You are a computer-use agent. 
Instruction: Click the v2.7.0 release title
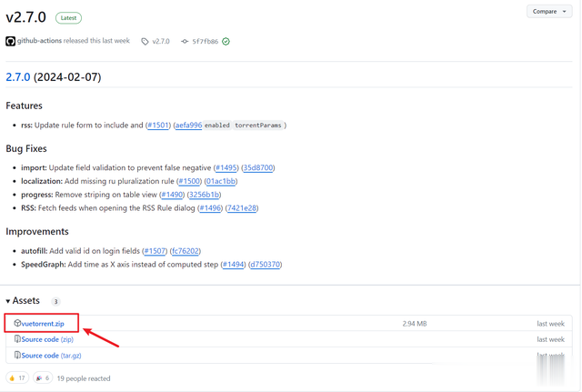tap(26, 17)
